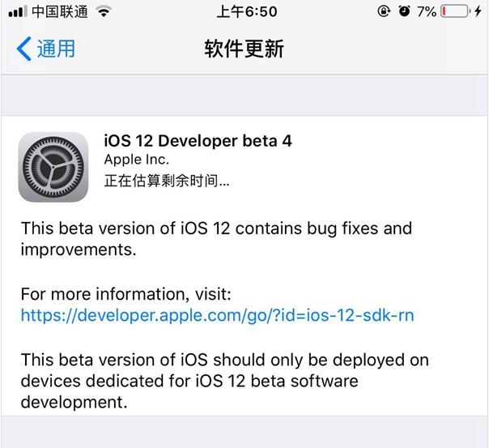Tap the alarm clock status icon
The width and height of the screenshot is (489, 448).
coord(404,12)
